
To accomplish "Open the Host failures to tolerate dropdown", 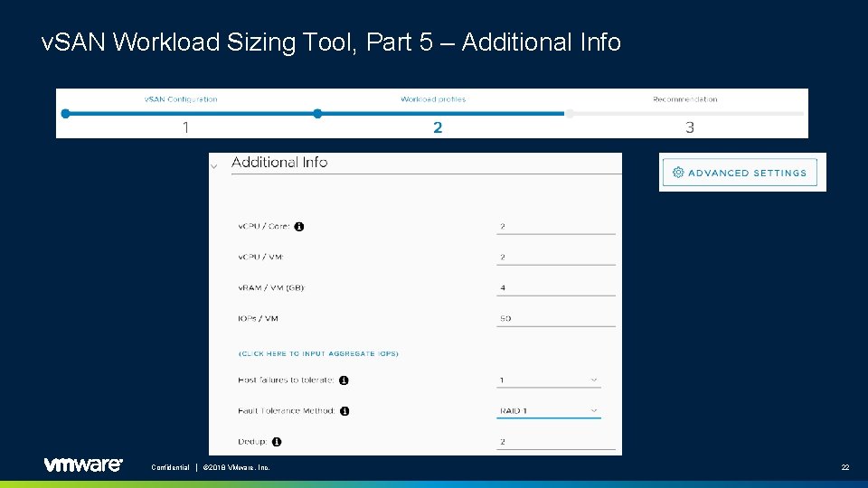I will pos(549,380).
